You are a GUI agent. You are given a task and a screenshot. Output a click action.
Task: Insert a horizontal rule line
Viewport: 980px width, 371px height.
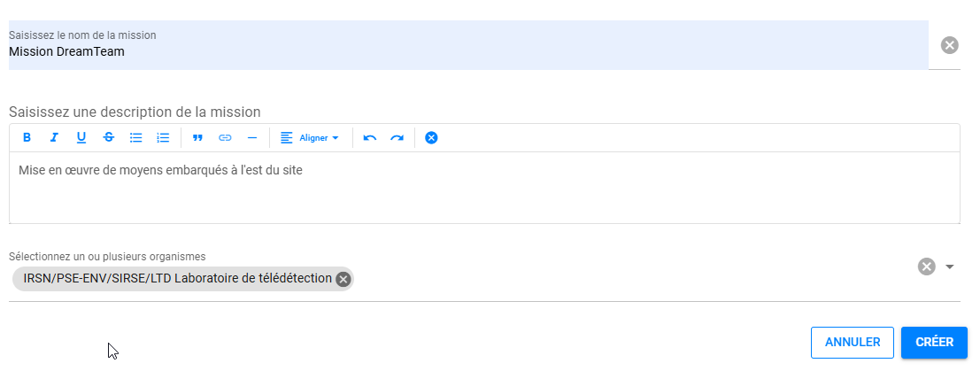pyautogui.click(x=252, y=137)
